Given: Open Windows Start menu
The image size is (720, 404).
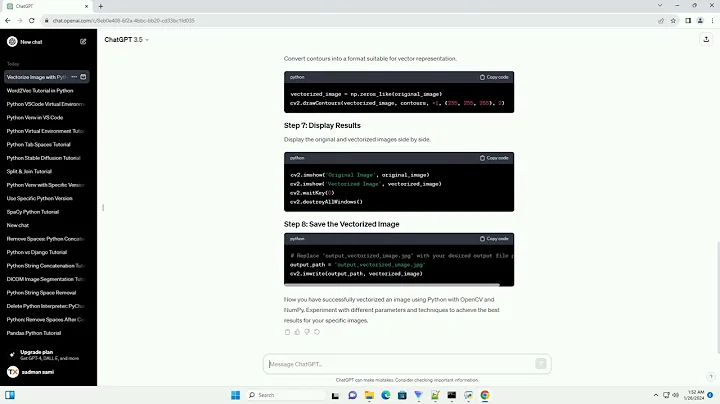Looking at the screenshot, I should click(236, 395).
